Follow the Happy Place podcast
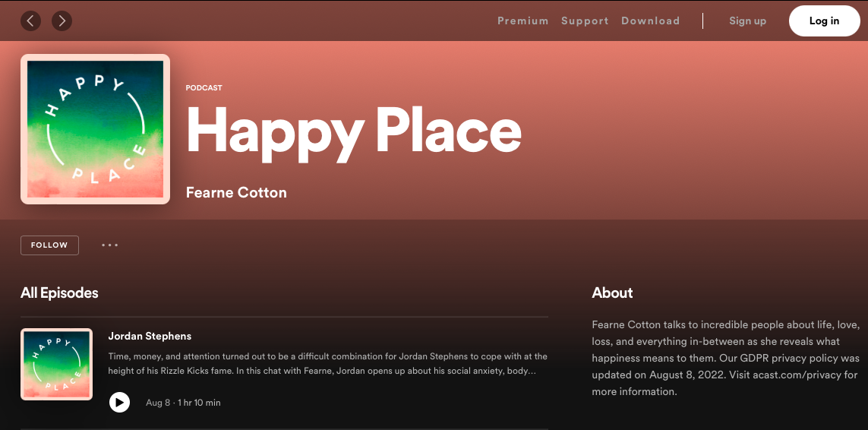This screenshot has height=430, width=868. coord(49,245)
